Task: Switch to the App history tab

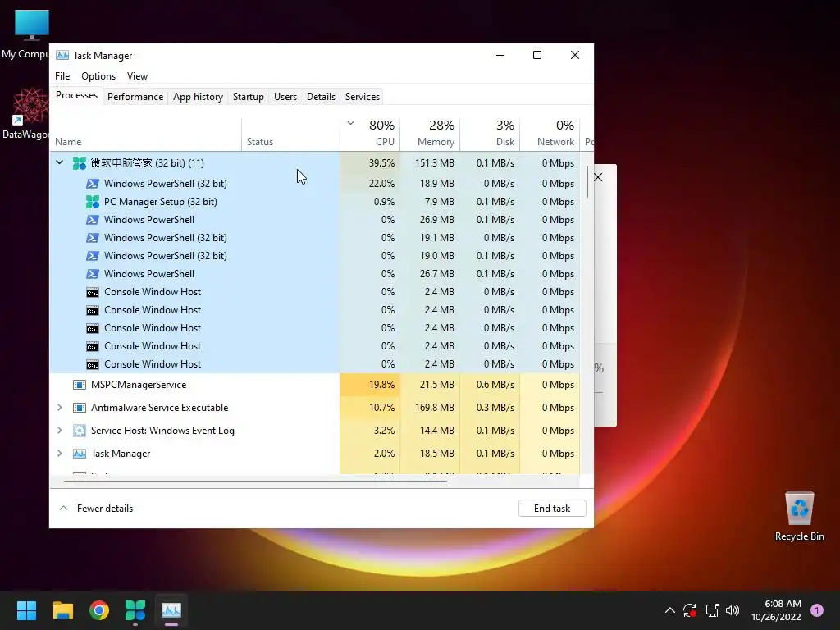Action: click(x=198, y=97)
